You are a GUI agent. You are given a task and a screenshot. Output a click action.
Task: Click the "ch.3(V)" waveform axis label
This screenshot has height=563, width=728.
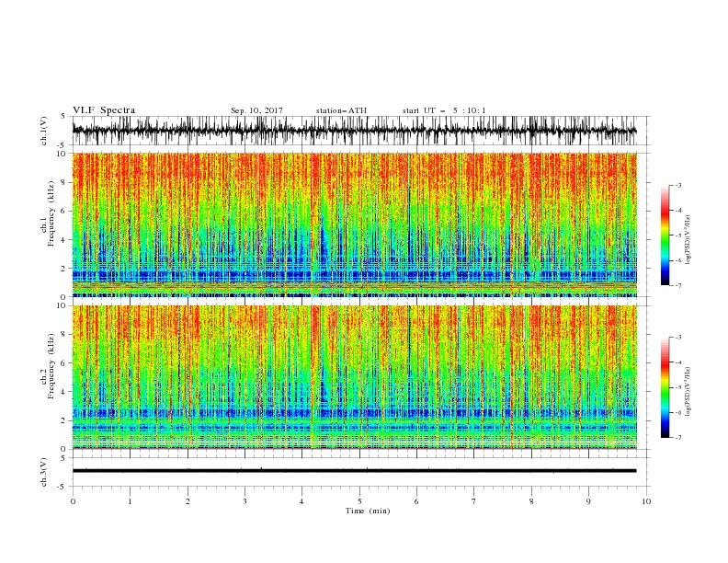click(x=44, y=472)
